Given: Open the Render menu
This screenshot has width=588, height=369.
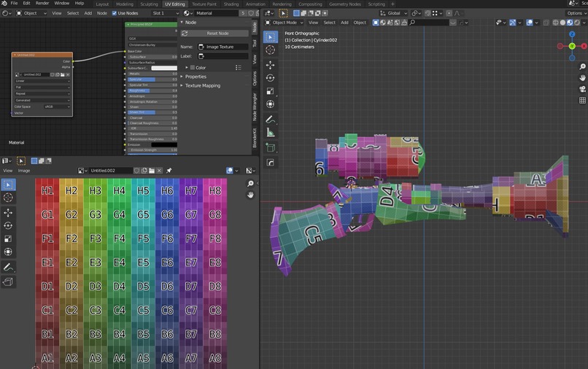Looking at the screenshot, I should pos(42,3).
